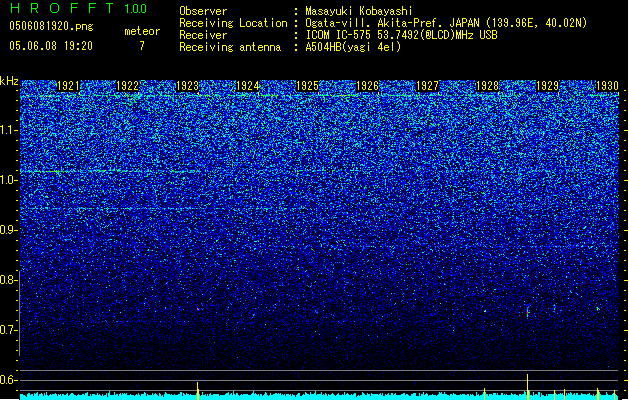
Task: Select observer name Masayuki Kobayashi
Action: 359,11
